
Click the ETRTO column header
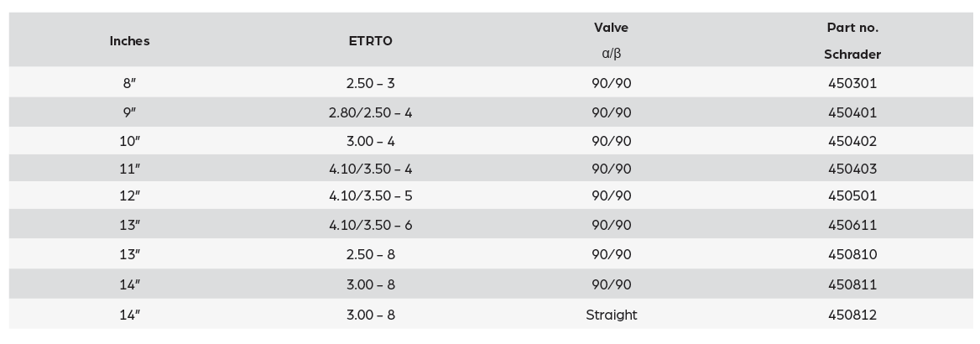coord(370,41)
